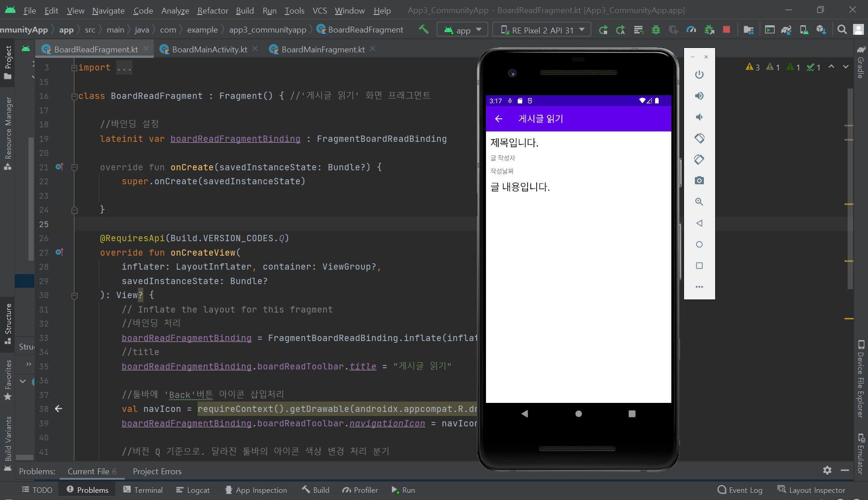868x500 pixels.
Task: Open the Project Errors tab
Action: click(x=157, y=471)
